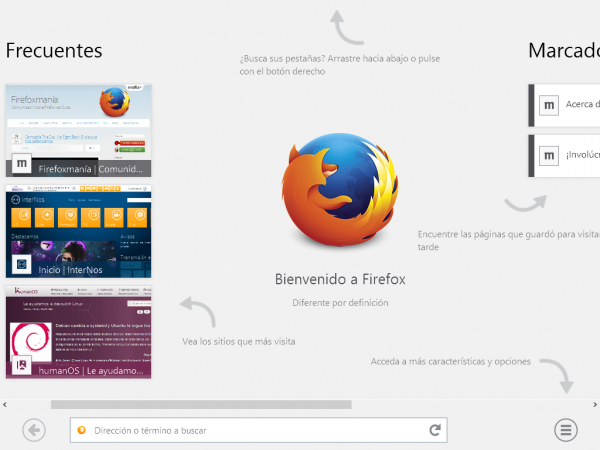
Task: Click the Marcadores heading
Action: click(x=564, y=51)
